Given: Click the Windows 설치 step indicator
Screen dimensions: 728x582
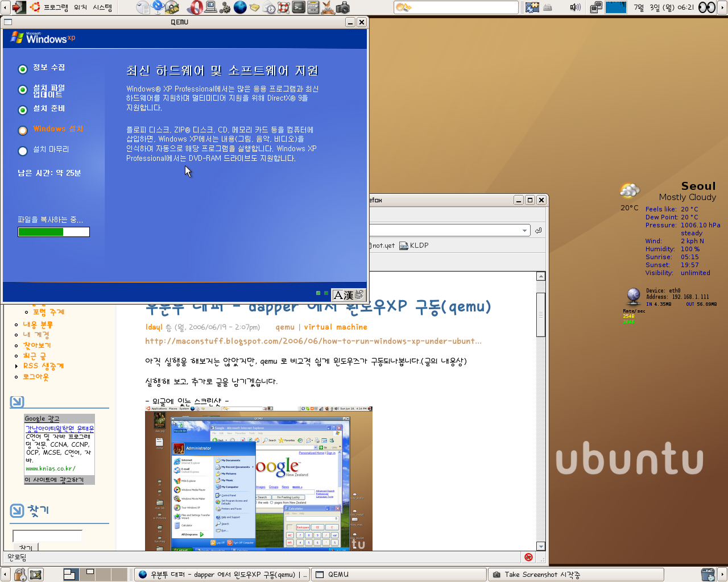Looking at the screenshot, I should (x=23, y=131).
